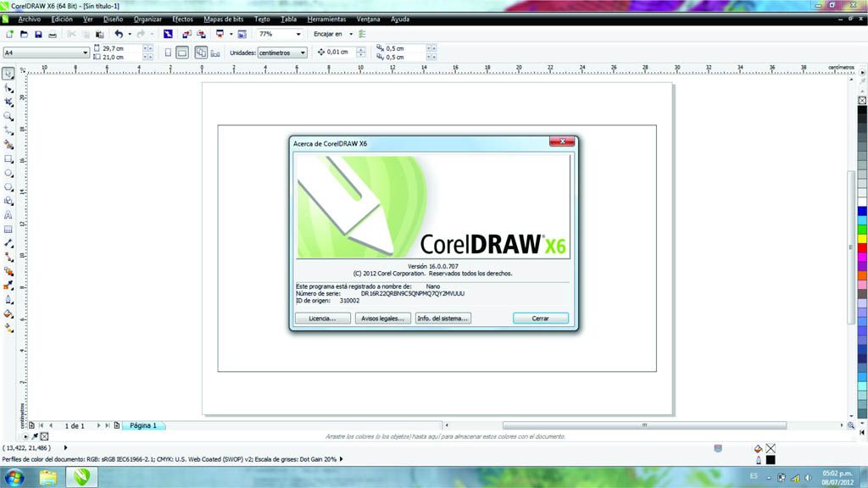Image resolution: width=868 pixels, height=488 pixels.
Task: Choose the no-color X swatch
Action: point(862,100)
